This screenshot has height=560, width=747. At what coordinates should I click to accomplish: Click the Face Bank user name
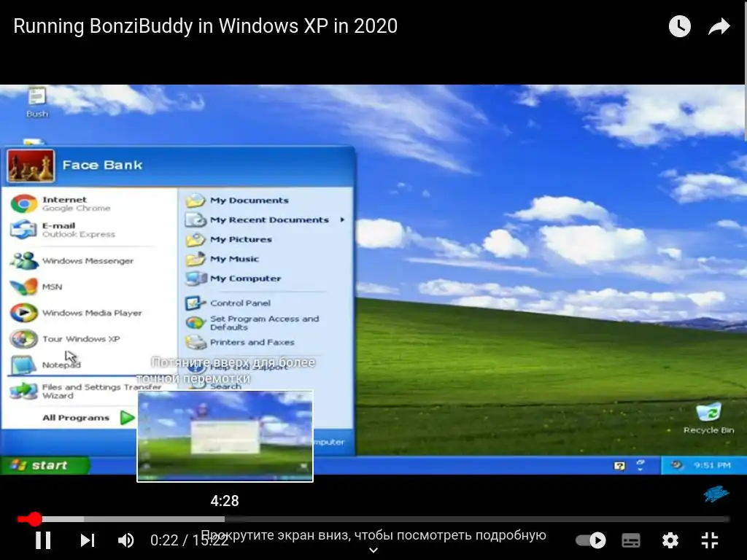pyautogui.click(x=102, y=166)
